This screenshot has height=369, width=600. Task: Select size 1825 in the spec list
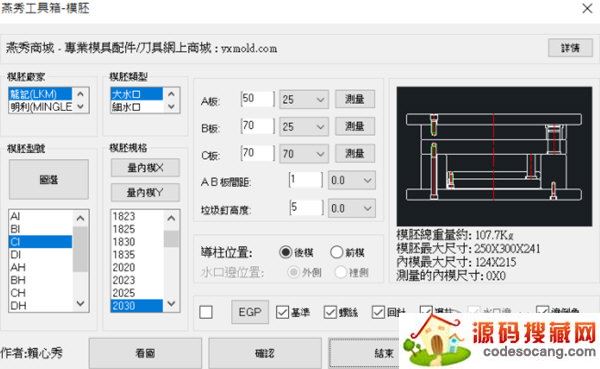tap(137, 229)
